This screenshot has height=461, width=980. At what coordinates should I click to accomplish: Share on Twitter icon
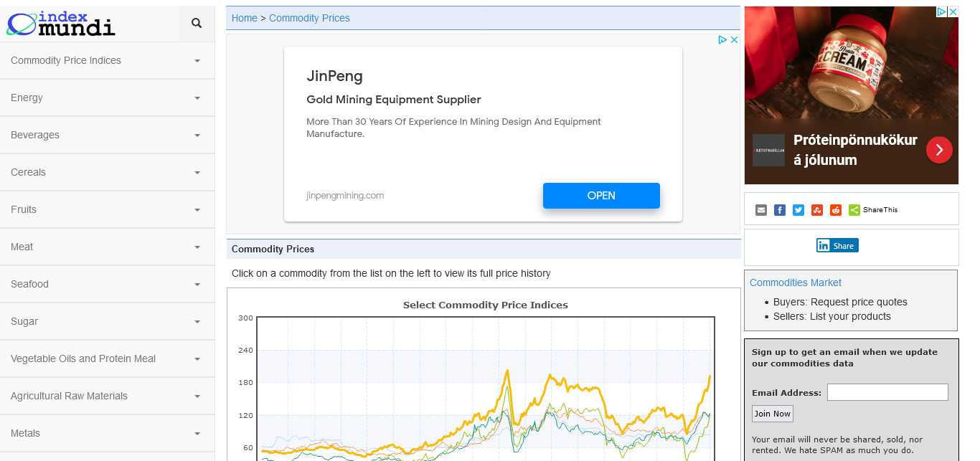798,210
